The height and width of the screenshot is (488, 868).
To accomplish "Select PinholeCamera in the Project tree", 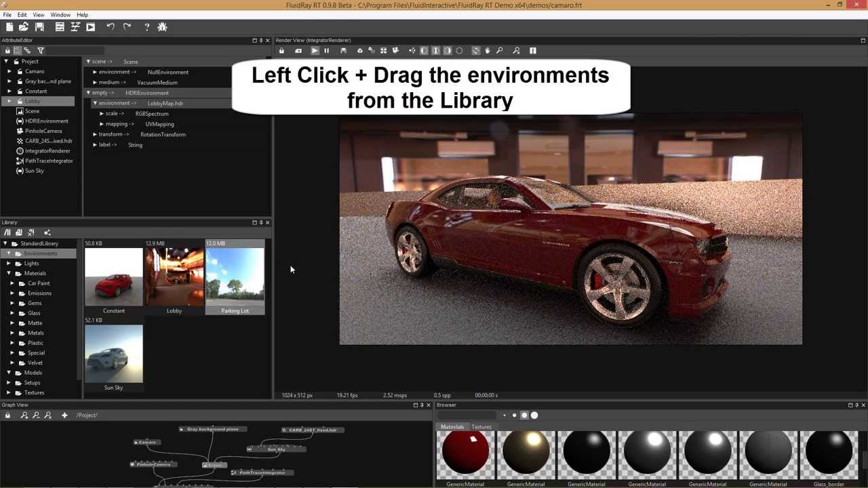I will click(x=43, y=131).
